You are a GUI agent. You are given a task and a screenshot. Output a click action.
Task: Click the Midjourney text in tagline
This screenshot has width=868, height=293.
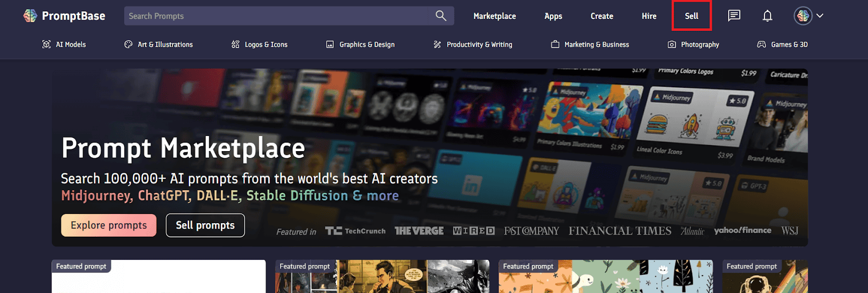pyautogui.click(x=97, y=196)
